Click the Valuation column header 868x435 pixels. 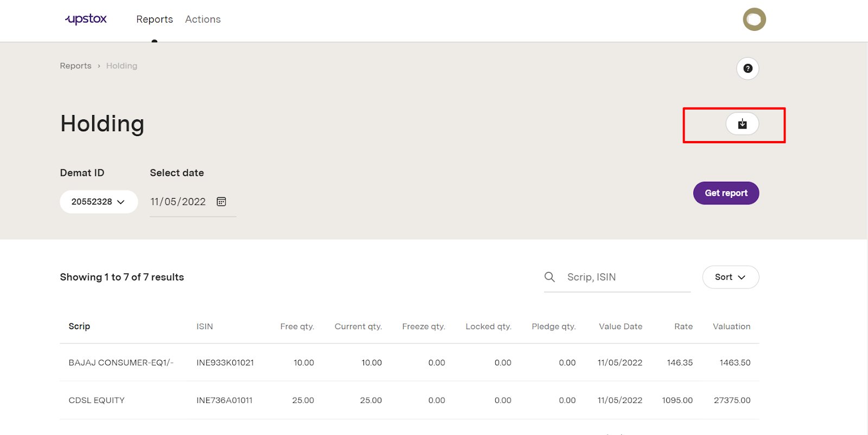pyautogui.click(x=731, y=327)
